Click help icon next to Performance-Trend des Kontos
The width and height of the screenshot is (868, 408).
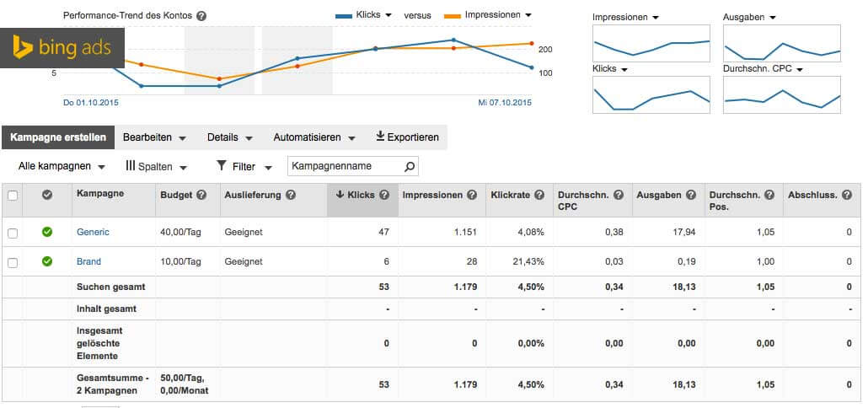click(201, 16)
